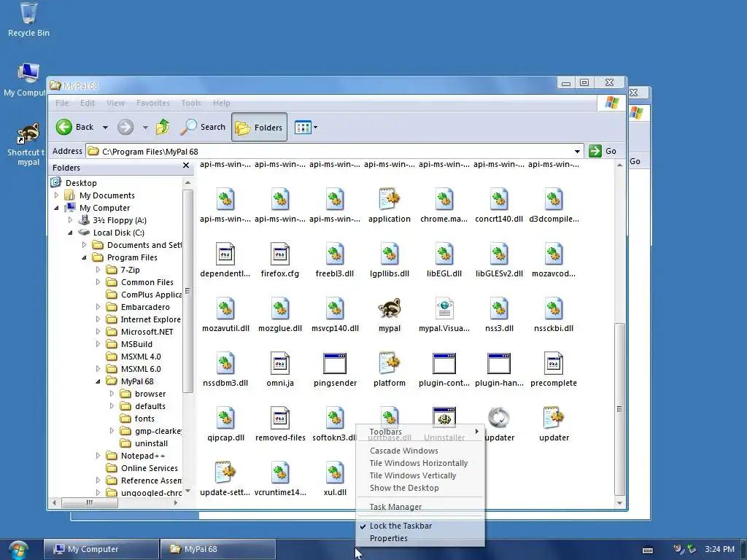The width and height of the screenshot is (747, 560).
Task: Open the Toolbars submenu
Action: 421,432
